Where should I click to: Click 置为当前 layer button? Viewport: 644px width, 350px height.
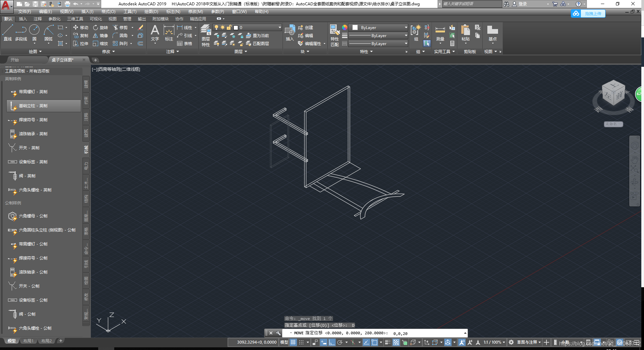(258, 35)
